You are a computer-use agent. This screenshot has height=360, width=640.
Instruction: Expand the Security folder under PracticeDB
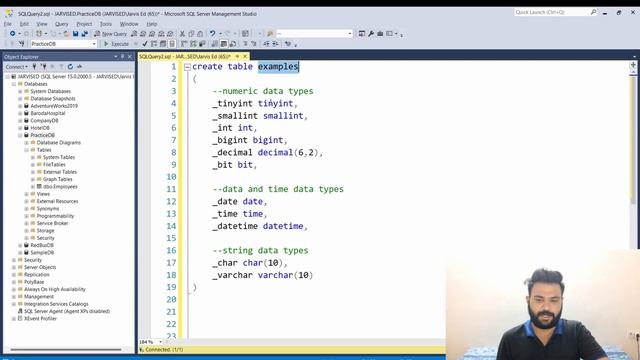[27, 238]
